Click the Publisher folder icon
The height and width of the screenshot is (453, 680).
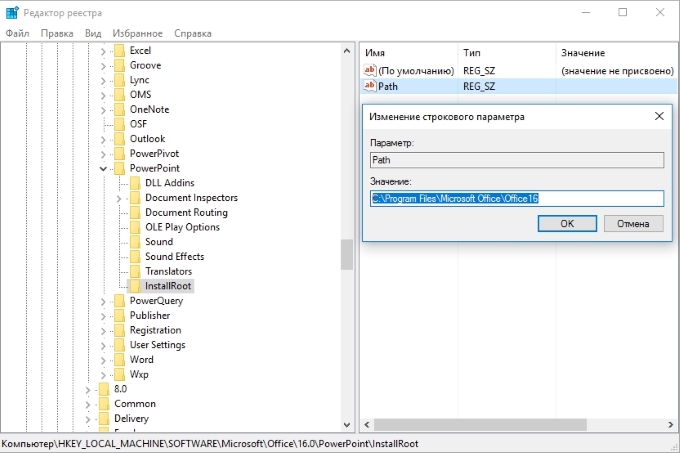pyautogui.click(x=120, y=316)
